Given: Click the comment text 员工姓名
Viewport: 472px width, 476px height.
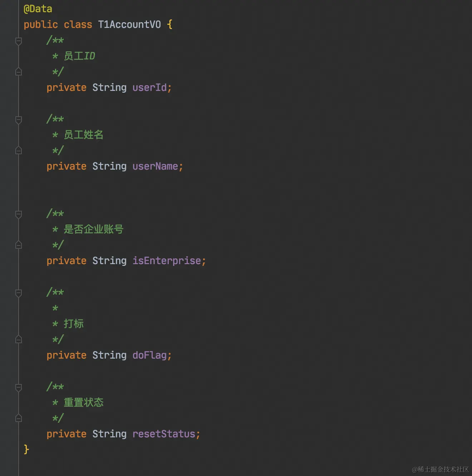Looking at the screenshot, I should click(x=84, y=135).
